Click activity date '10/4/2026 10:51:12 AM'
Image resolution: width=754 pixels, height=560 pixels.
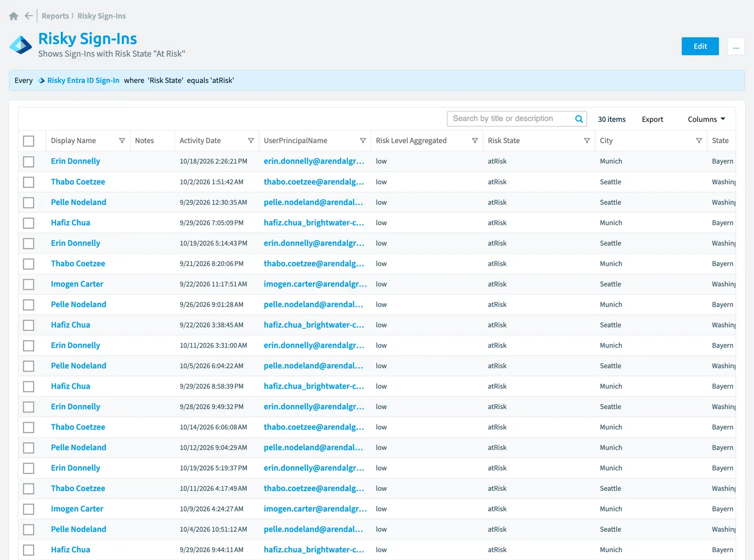pos(213,529)
